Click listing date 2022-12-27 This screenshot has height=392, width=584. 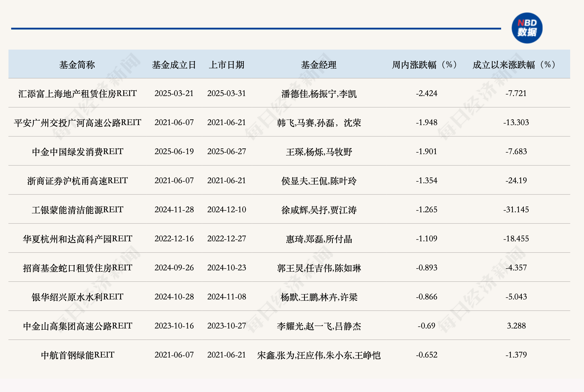226,238
